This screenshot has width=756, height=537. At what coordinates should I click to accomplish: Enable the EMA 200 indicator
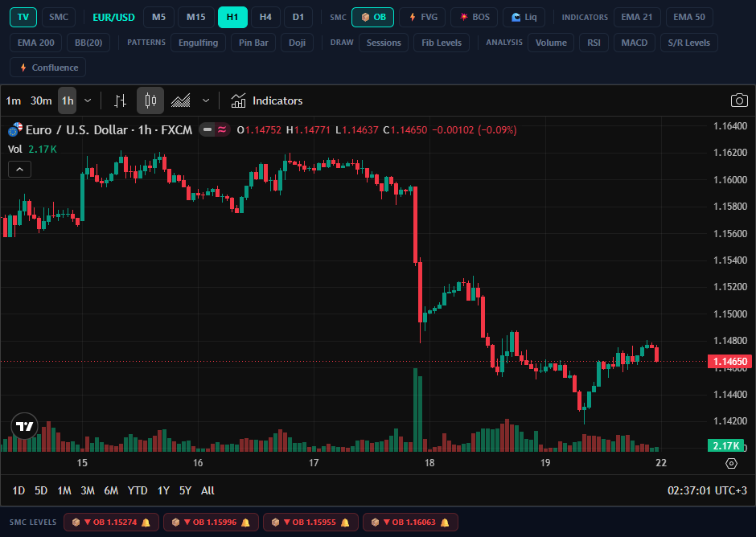[35, 43]
